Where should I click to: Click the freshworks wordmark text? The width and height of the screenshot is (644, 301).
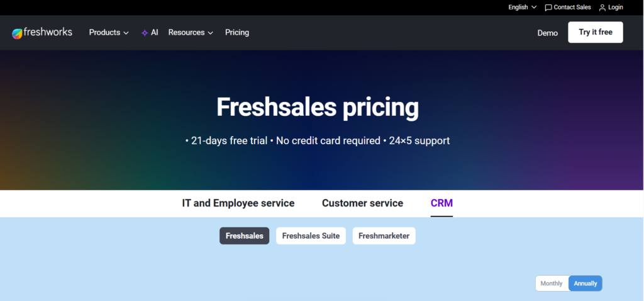point(48,32)
